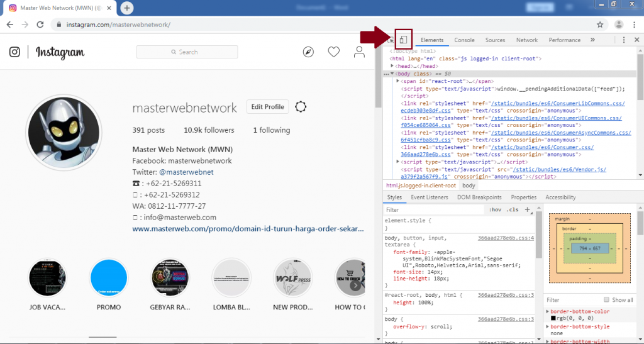Reload the page with the refresh icon
Screen dimensions: 644x344
(40, 25)
